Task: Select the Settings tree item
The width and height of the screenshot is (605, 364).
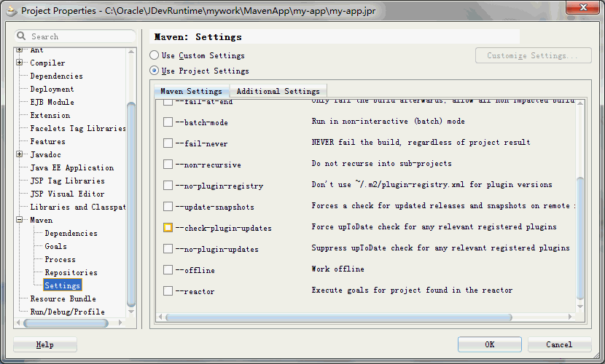Action: tap(63, 285)
